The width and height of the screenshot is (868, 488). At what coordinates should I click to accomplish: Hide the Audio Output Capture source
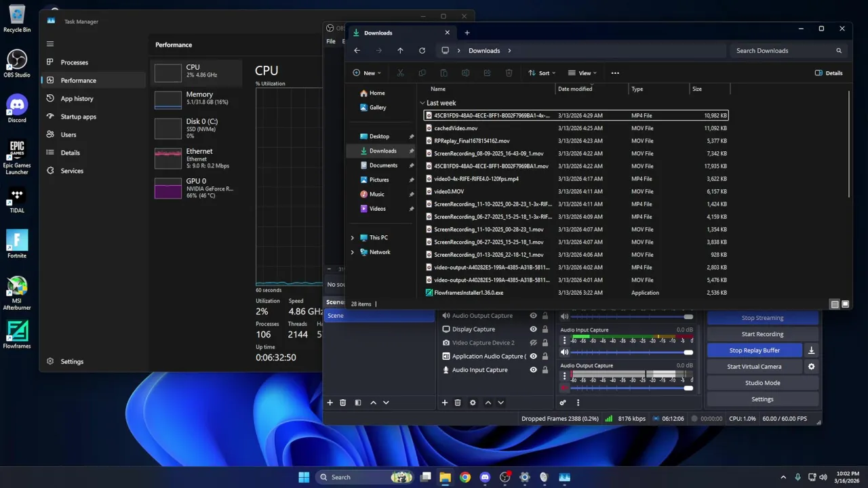point(534,316)
